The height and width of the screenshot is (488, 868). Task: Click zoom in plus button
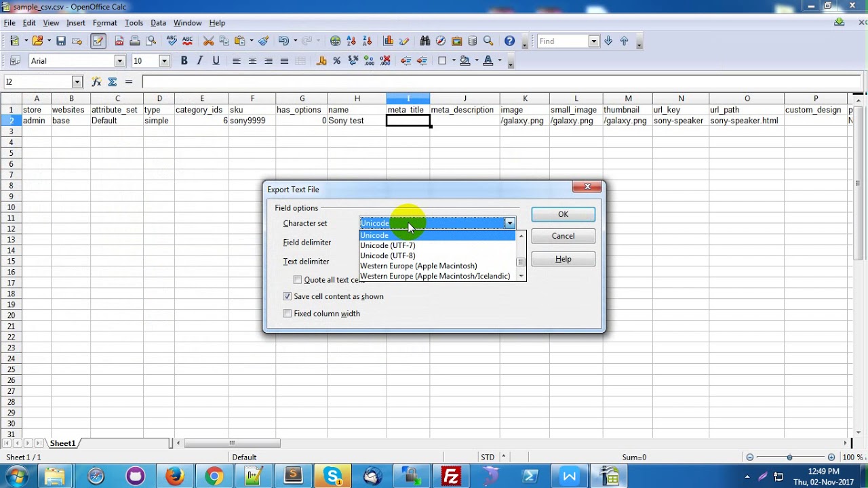[x=831, y=457]
